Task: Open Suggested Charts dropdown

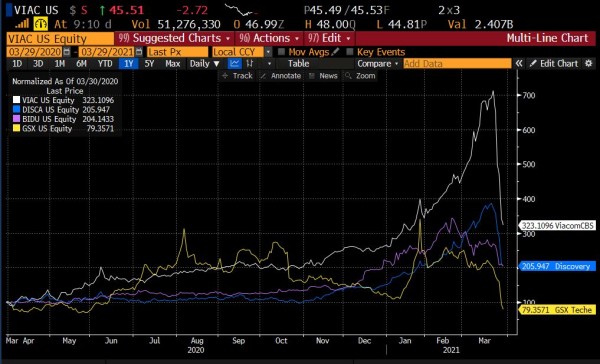Action: 174,38
